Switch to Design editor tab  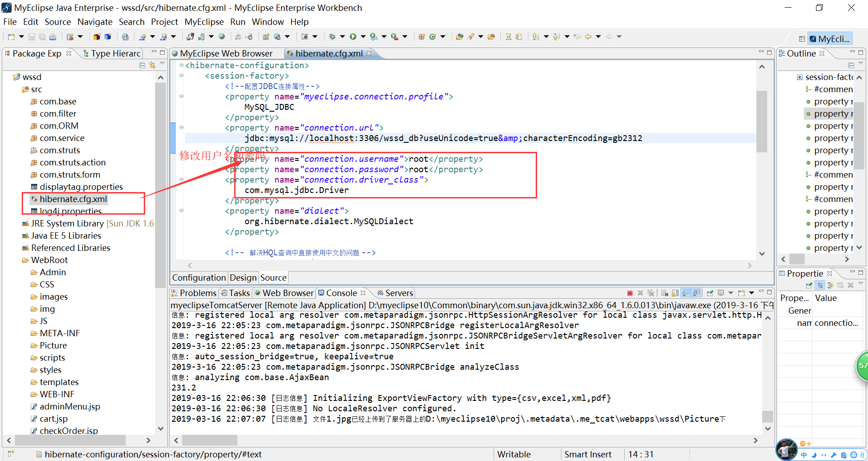click(243, 278)
